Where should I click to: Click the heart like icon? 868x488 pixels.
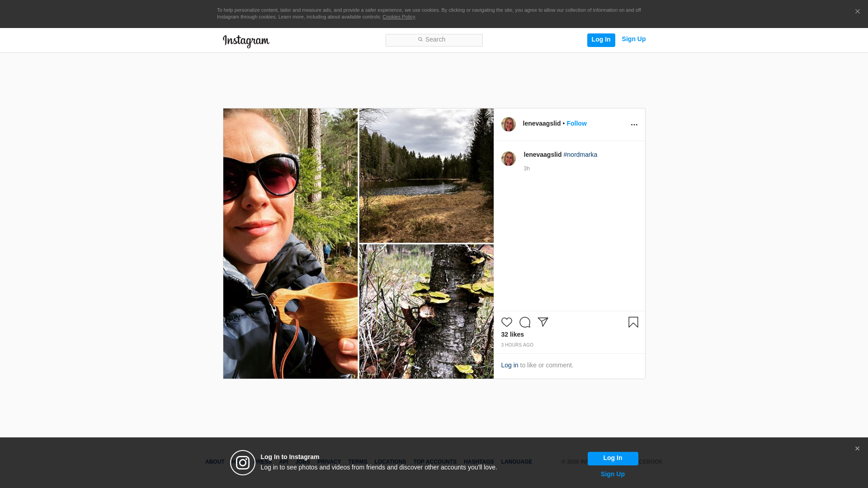(x=506, y=322)
